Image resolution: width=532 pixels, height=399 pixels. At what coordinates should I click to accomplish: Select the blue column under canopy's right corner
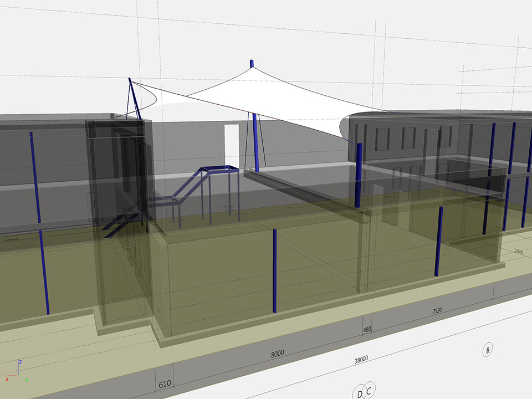coord(359,175)
